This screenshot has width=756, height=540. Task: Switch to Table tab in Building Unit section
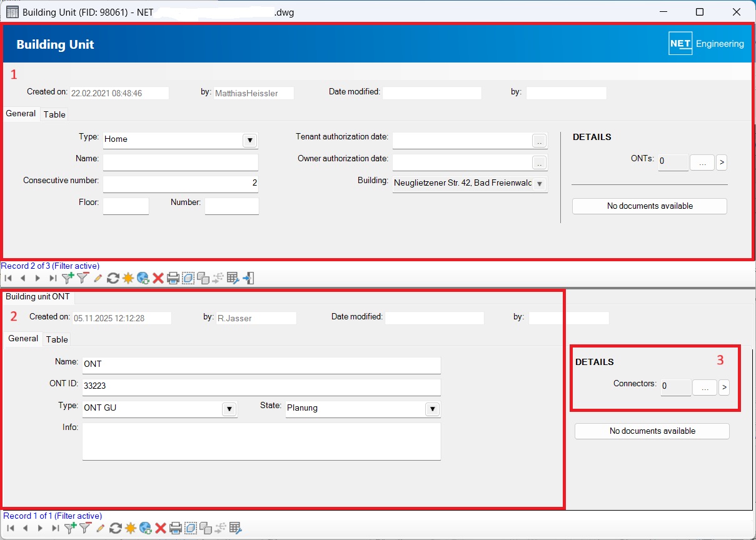[x=54, y=114]
